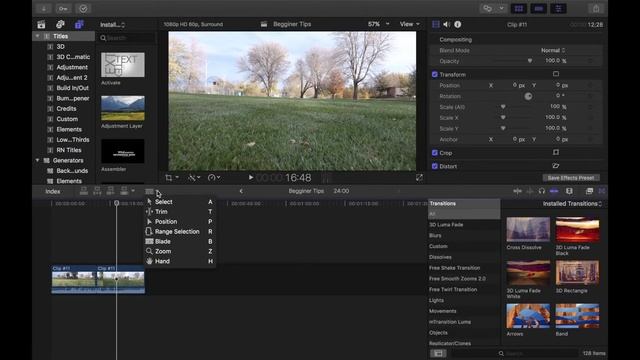The image size is (640, 360).
Task: Choose Trim tool from the menu
Action: click(x=180, y=211)
